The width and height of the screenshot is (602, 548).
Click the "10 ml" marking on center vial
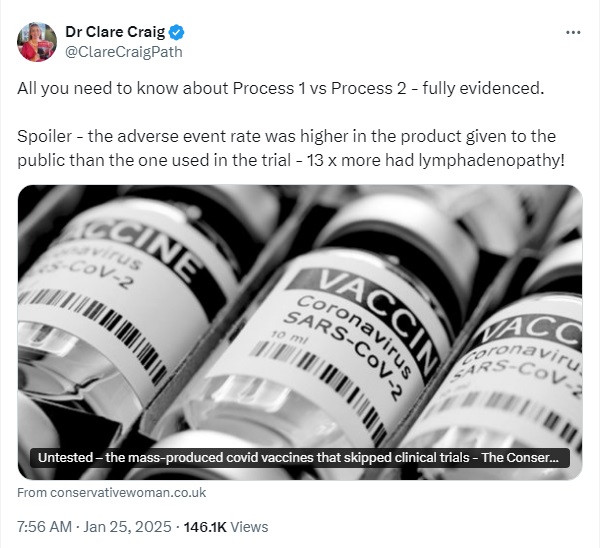[286, 337]
